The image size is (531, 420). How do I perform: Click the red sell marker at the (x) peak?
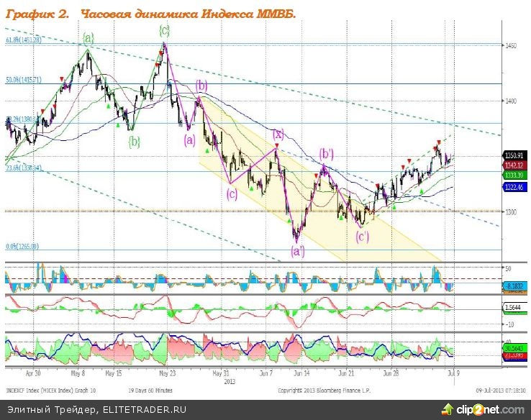point(277,145)
